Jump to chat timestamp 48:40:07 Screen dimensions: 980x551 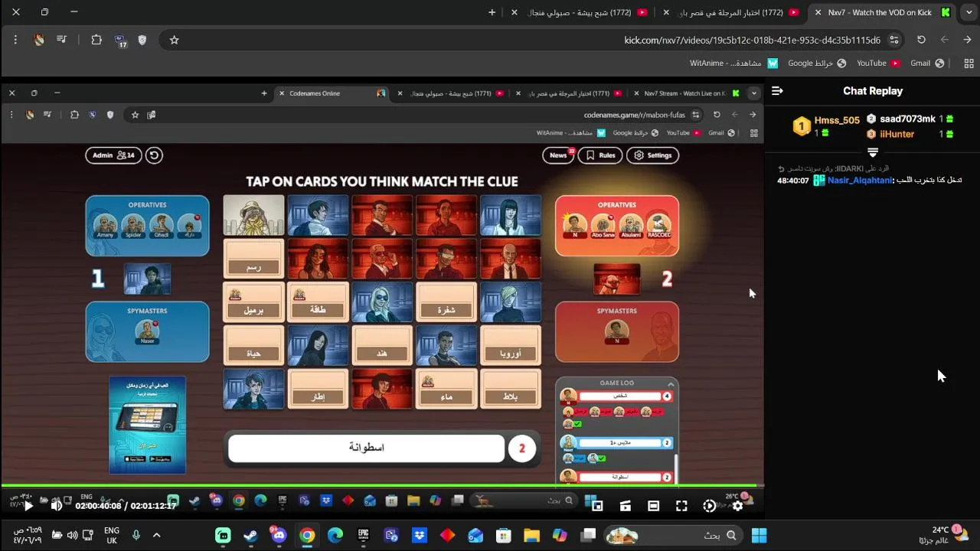tap(793, 181)
